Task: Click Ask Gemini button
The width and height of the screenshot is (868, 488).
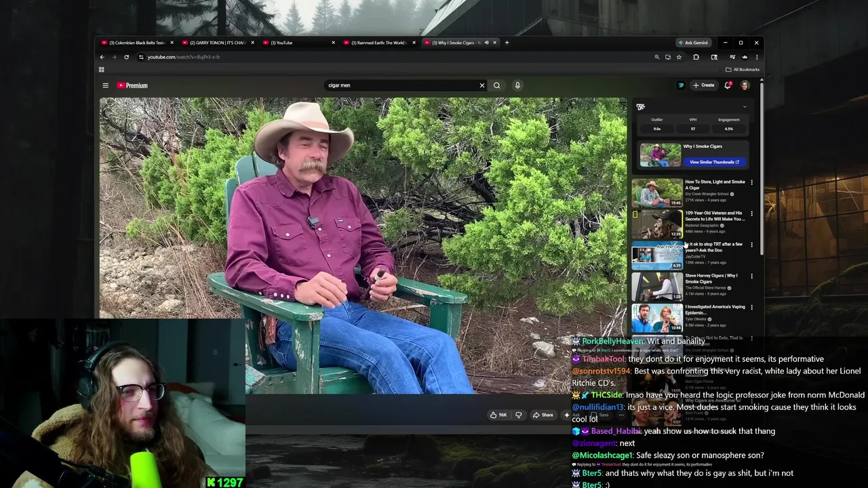Action: click(693, 43)
